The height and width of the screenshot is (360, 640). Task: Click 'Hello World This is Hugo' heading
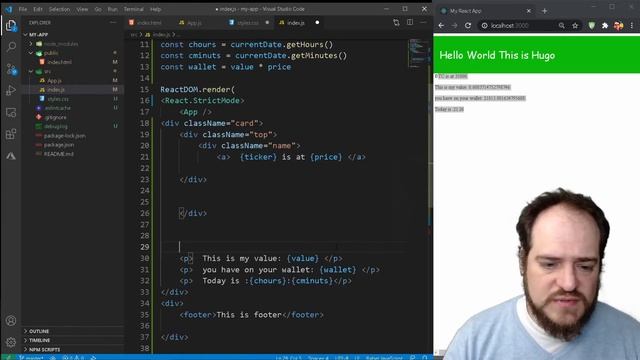(497, 55)
